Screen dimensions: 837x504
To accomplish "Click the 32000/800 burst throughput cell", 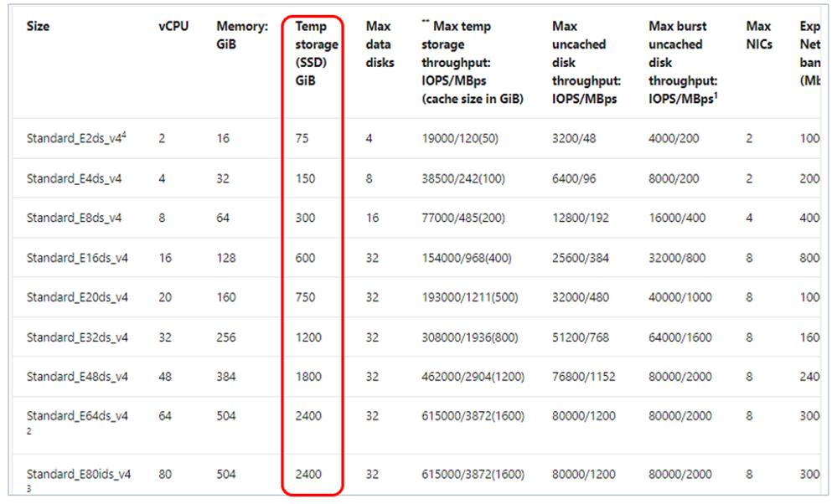I will pyautogui.click(x=677, y=258).
